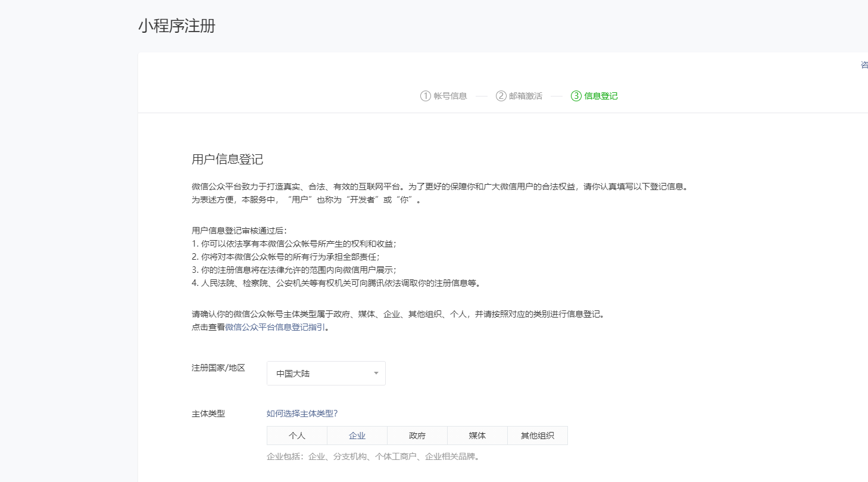Click inside the 中国大陆 selection box

click(x=316, y=373)
